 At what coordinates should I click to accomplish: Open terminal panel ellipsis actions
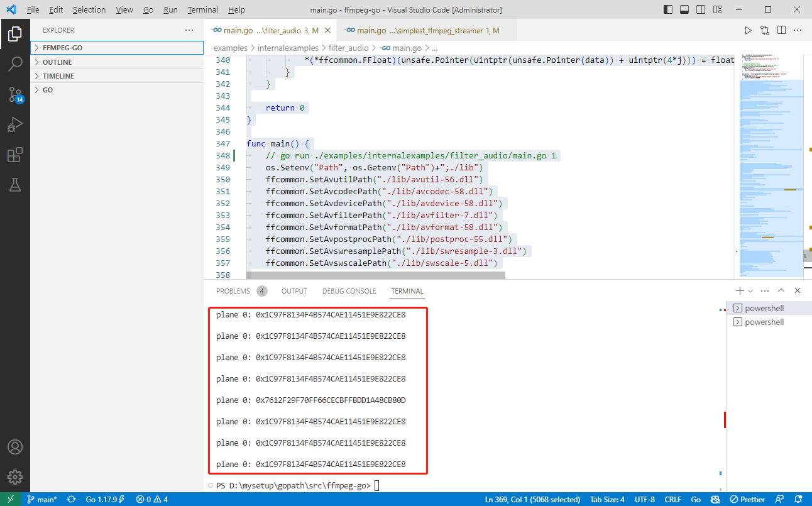click(765, 291)
